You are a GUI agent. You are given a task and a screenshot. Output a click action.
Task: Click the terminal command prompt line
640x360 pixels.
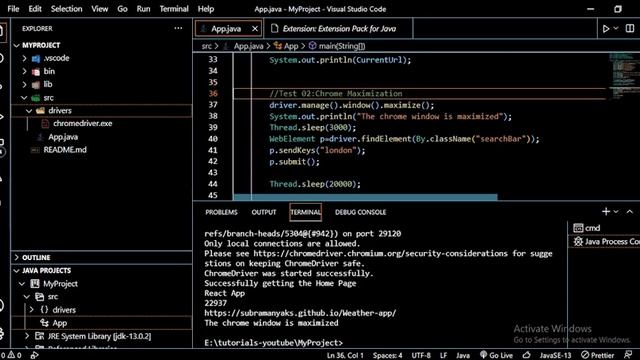coord(273,343)
